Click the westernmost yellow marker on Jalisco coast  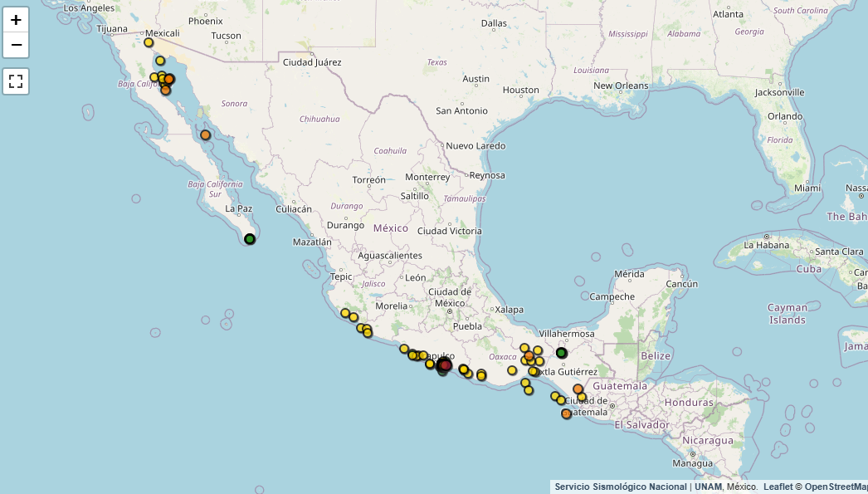(x=345, y=313)
